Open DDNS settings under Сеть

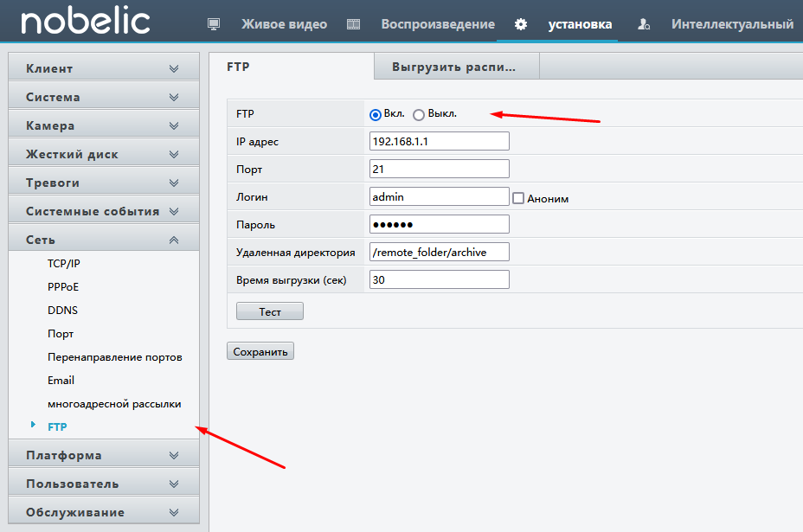(62, 311)
